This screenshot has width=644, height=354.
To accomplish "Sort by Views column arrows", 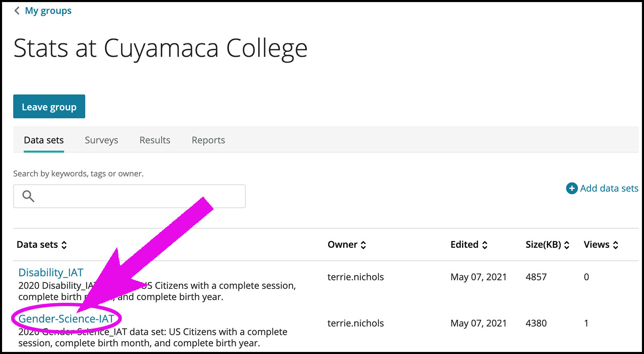I will 616,245.
